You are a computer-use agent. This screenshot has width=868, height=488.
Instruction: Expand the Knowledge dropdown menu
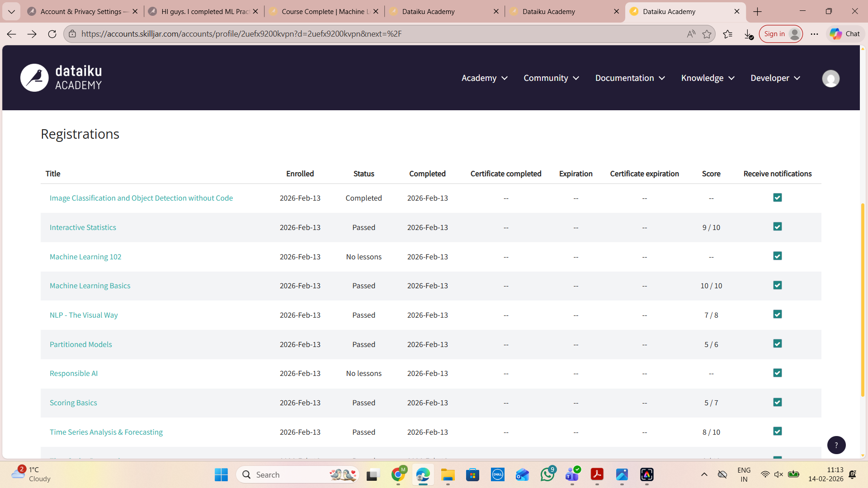coord(707,78)
